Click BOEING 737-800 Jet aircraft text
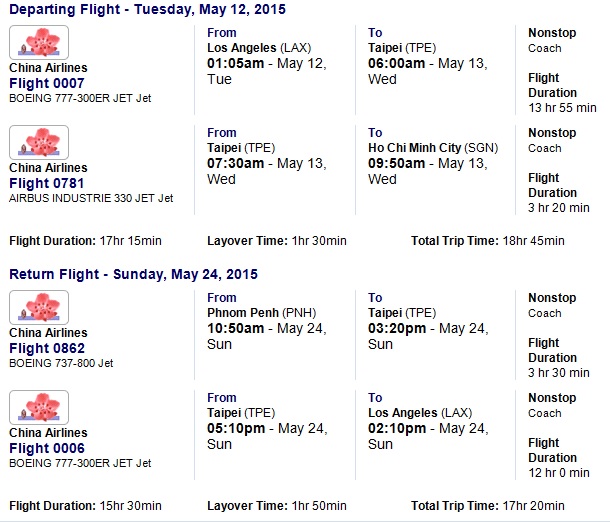610x522 pixels. (x=61, y=363)
